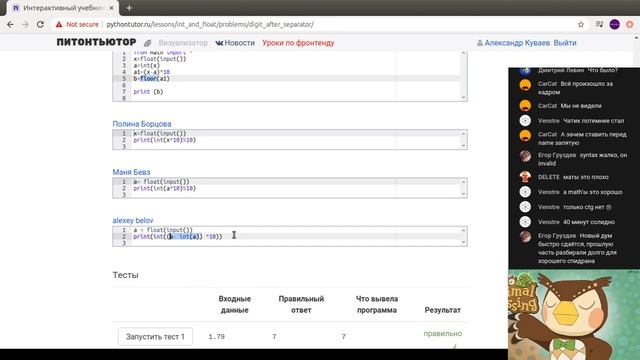Image resolution: width=640 pixels, height=360 pixels.
Task: Open the Полина Борцова author link
Action: click(142, 124)
